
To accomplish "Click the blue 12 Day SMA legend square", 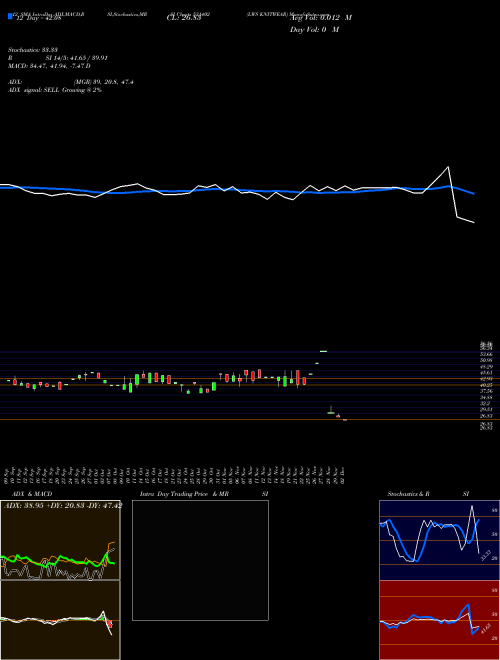I will click(x=10, y=16).
